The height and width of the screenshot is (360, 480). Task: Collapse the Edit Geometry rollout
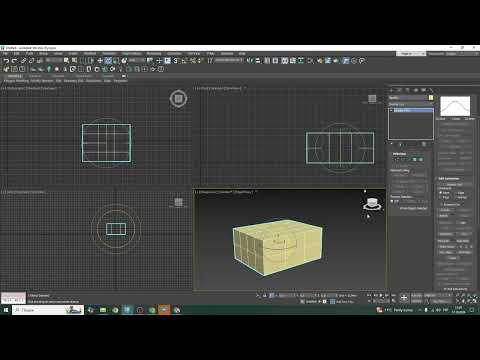click(x=448, y=179)
